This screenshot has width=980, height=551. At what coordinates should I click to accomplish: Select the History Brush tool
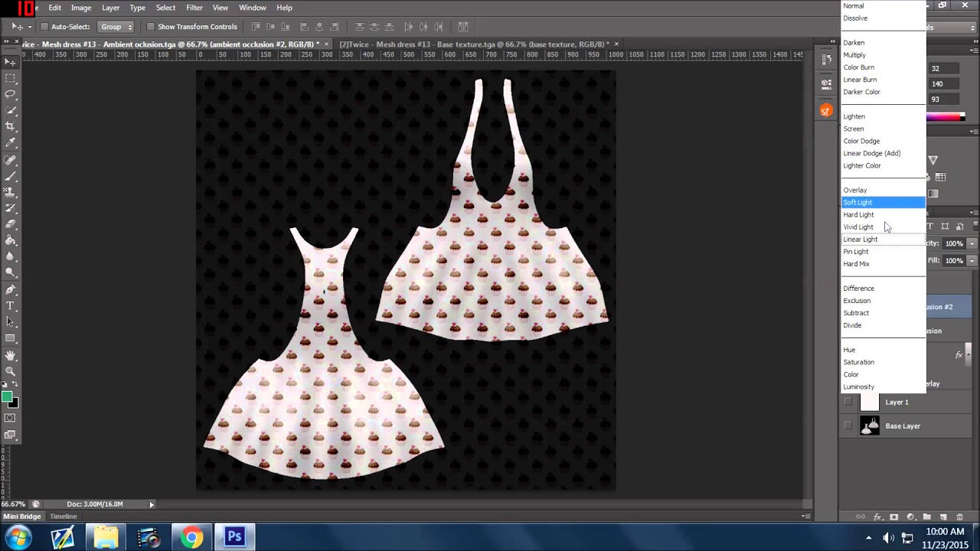point(10,208)
